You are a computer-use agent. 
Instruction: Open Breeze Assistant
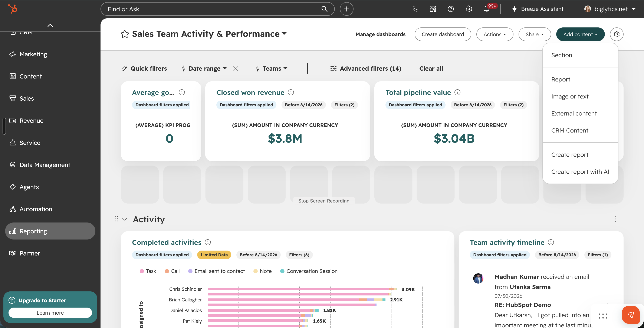click(x=538, y=9)
